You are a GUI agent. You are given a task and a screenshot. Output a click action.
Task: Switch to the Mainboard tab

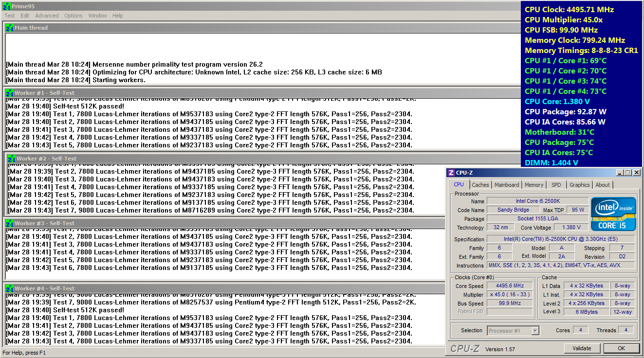tap(506, 185)
